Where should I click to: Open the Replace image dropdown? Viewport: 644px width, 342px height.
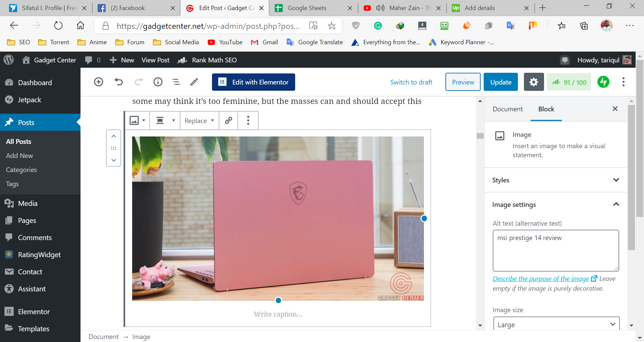pos(199,121)
